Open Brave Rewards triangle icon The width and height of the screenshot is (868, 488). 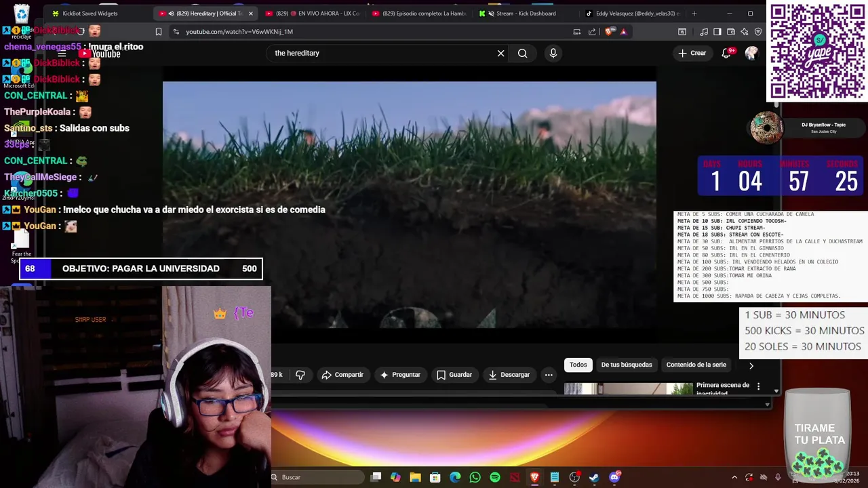pos(623,31)
